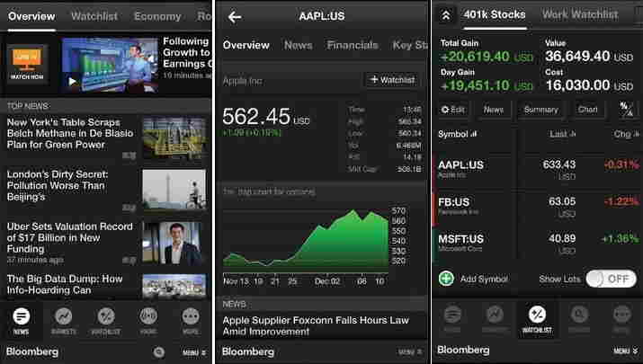The height and width of the screenshot is (364, 643).
Task: Tap the percent toggle icon beside Chart button
Action: [626, 110]
